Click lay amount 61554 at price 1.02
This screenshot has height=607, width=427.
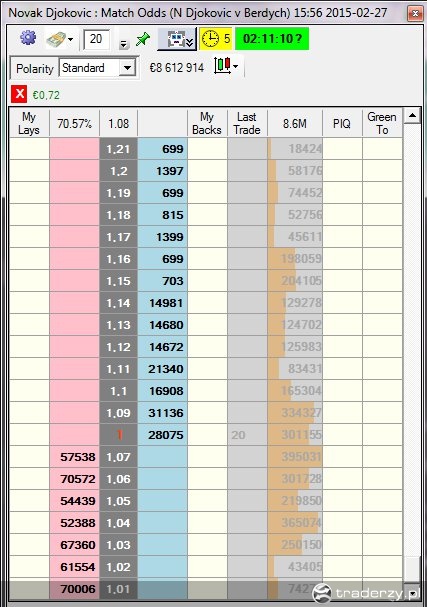(x=75, y=567)
